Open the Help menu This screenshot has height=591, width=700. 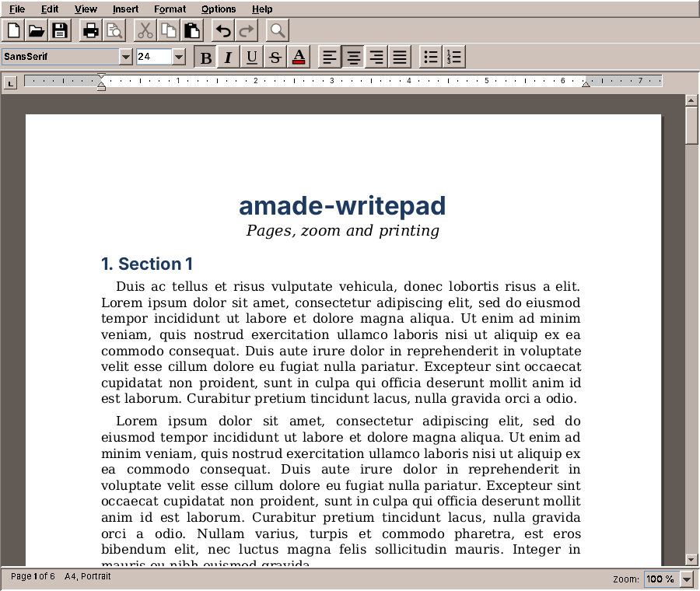(262, 9)
